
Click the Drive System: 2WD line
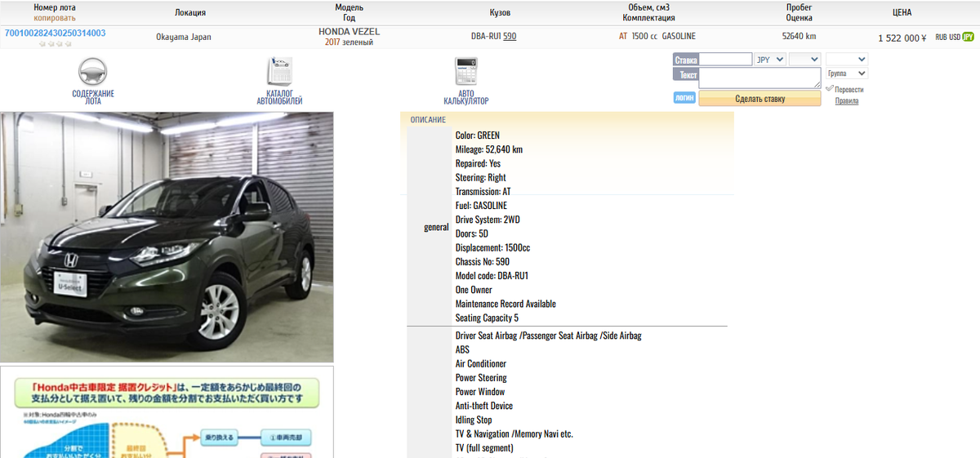(x=488, y=220)
